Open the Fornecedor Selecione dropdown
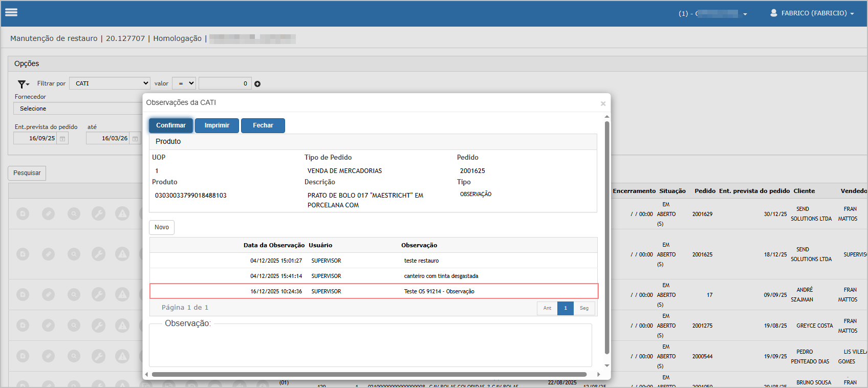The image size is (868, 388). click(x=78, y=109)
